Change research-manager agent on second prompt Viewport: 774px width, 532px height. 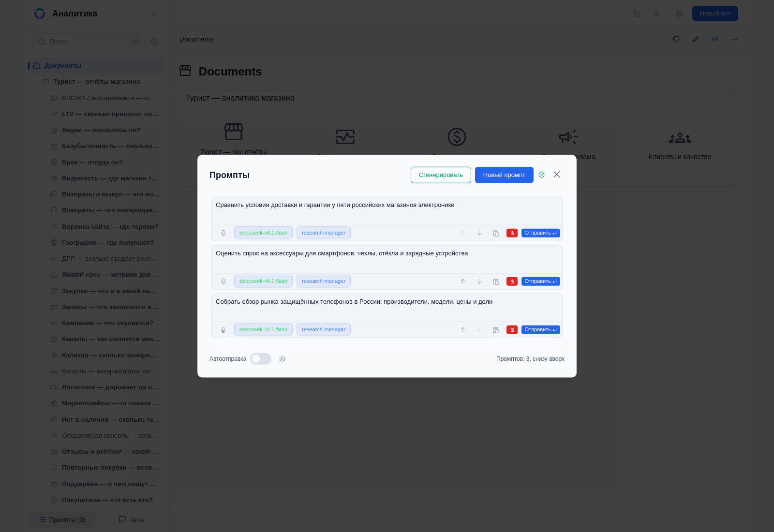pos(324,281)
